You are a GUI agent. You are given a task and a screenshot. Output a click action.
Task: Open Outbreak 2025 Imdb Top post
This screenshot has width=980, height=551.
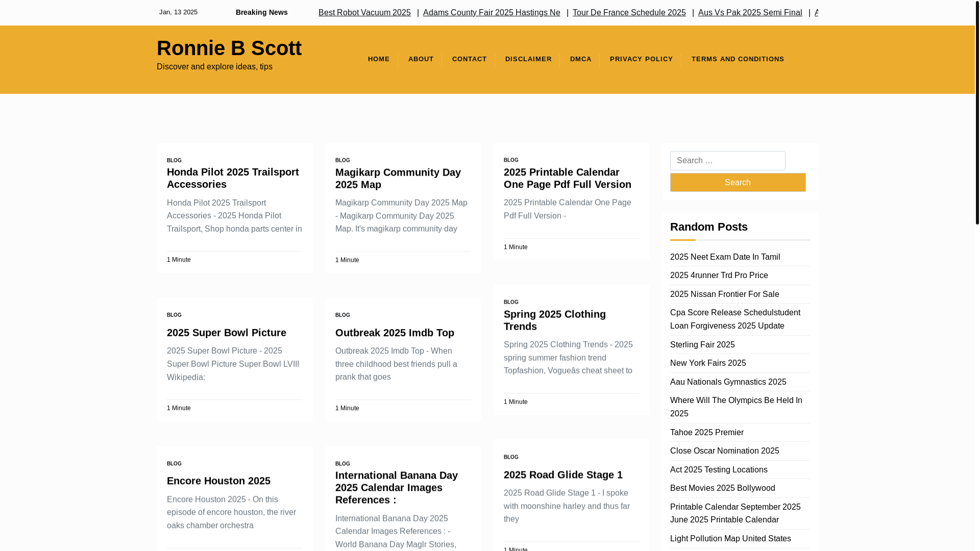395,333
